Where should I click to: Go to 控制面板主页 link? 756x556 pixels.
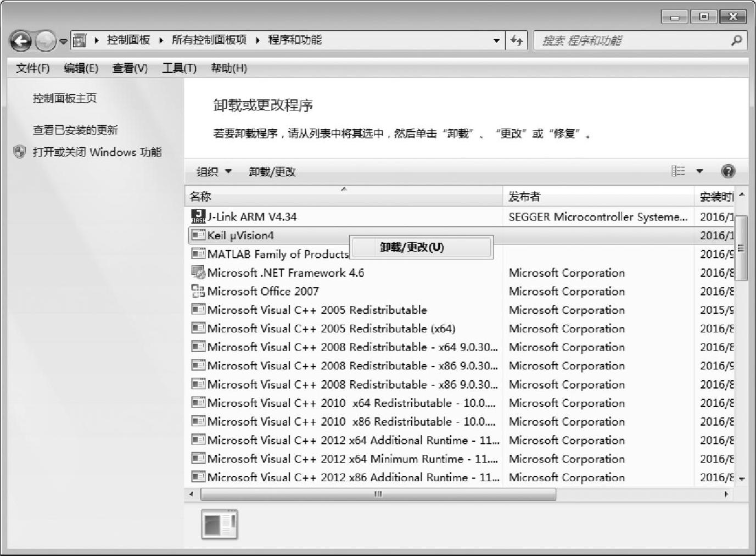[65, 98]
